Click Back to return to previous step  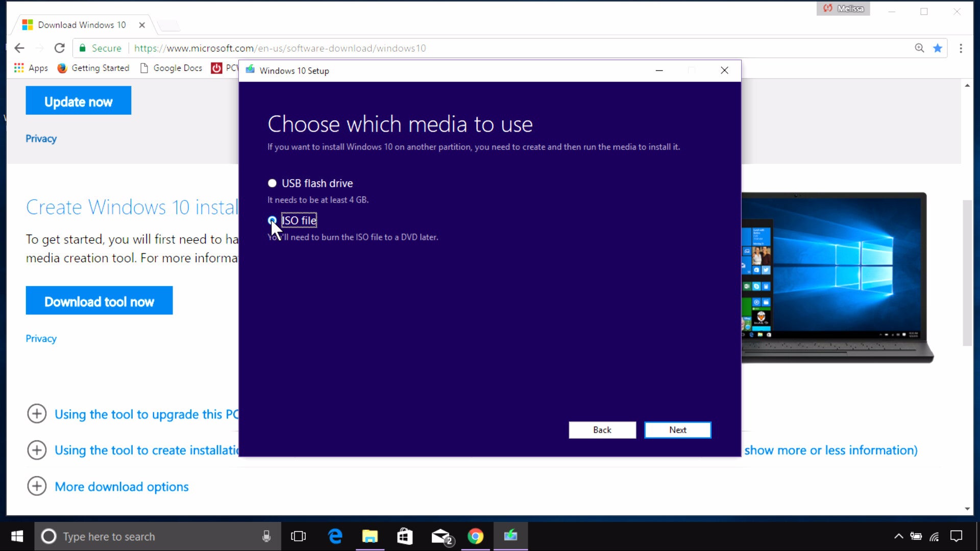(601, 429)
